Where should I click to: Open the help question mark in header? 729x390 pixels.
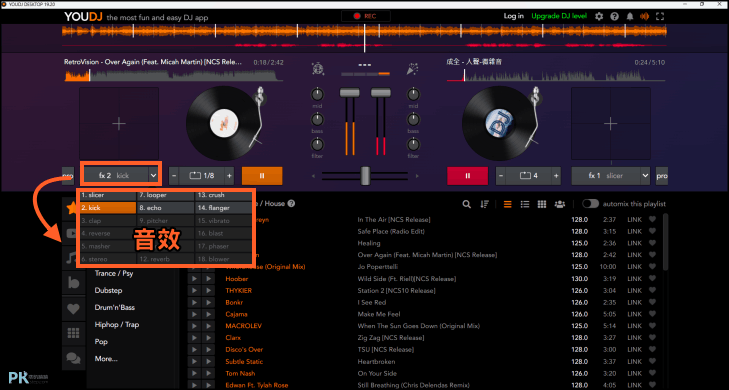(x=614, y=16)
